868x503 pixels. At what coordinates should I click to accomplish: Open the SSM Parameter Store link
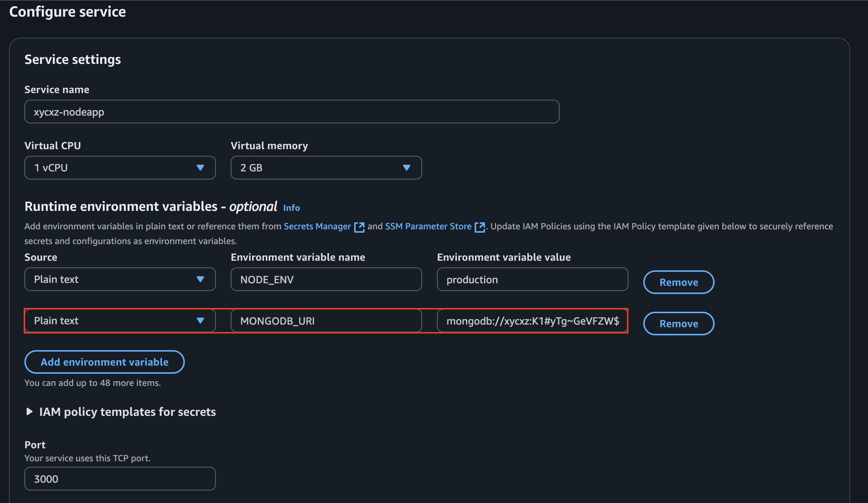tap(428, 226)
